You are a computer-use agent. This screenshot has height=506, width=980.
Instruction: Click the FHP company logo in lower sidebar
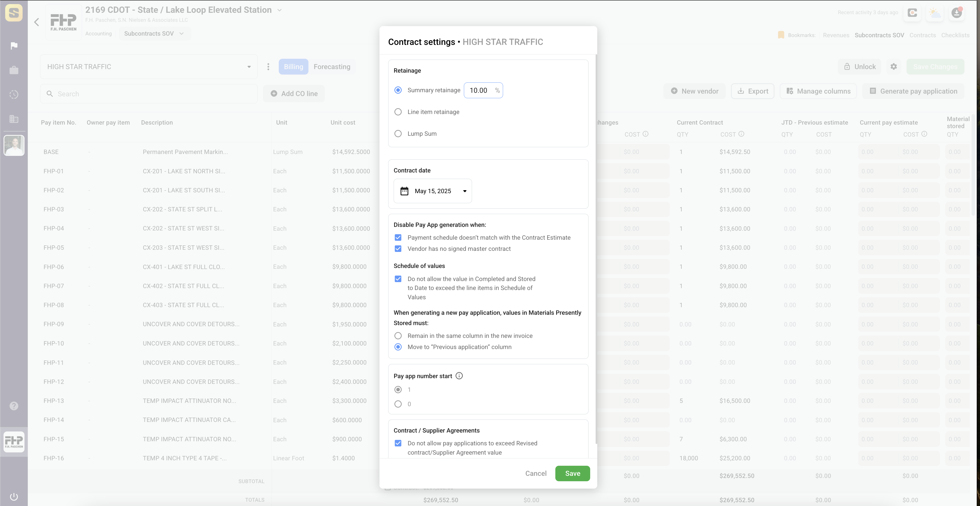click(x=14, y=442)
